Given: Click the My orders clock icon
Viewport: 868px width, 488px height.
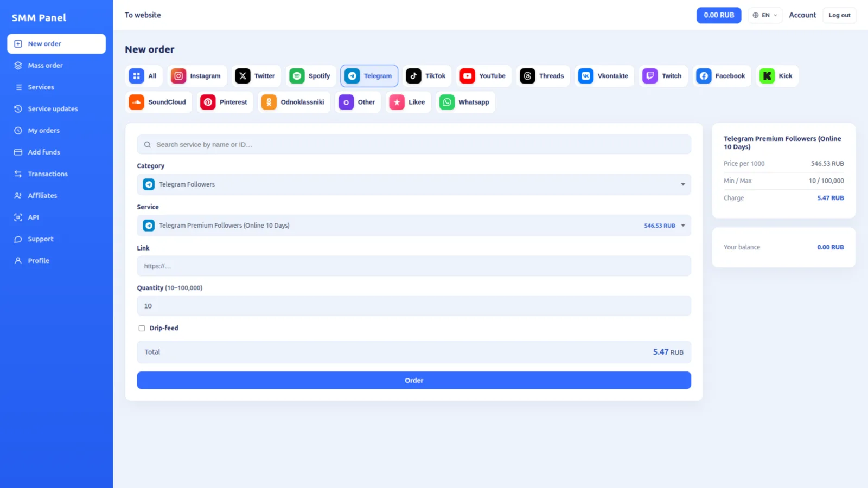Looking at the screenshot, I should point(18,131).
